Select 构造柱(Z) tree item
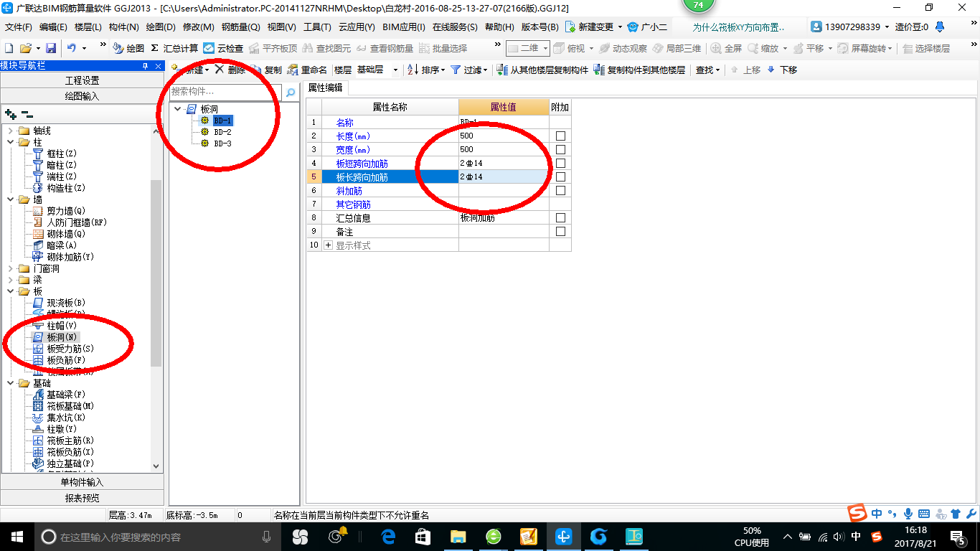This screenshot has height=551, width=980. click(66, 188)
